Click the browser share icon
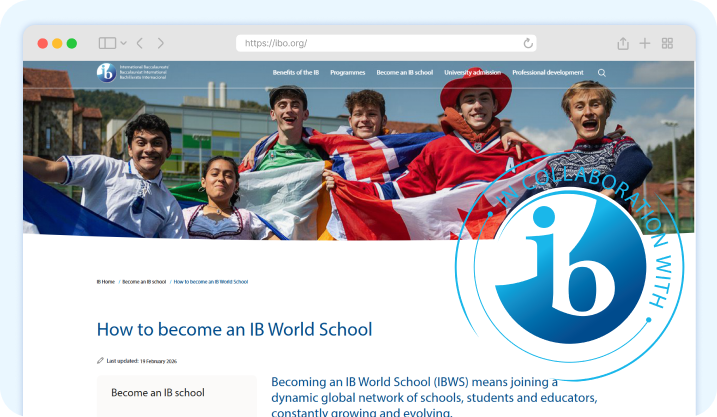 [623, 43]
